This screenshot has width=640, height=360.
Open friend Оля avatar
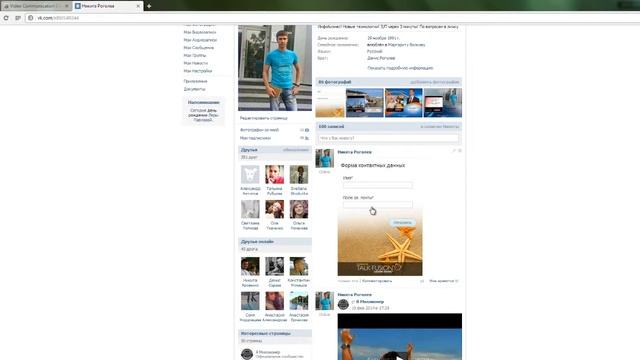pyautogui.click(x=274, y=209)
